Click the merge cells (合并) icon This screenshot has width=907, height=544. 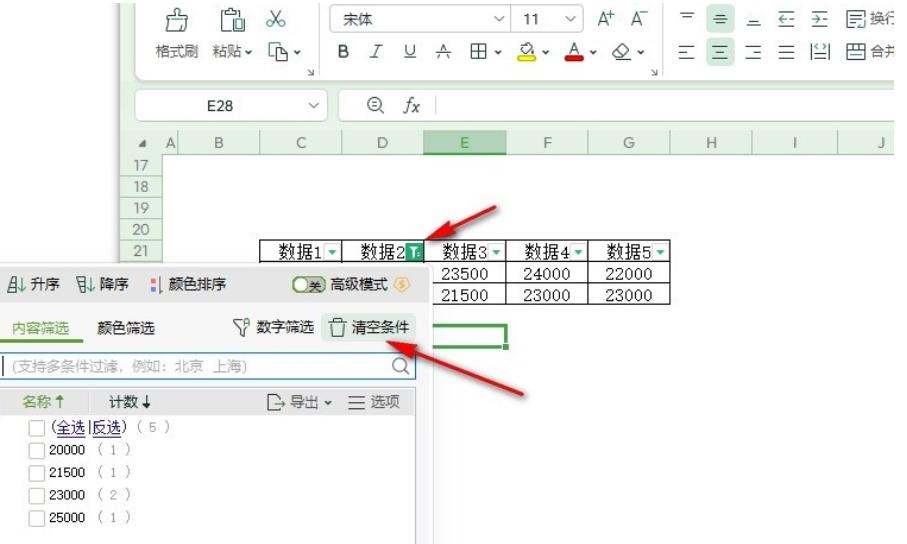[856, 52]
